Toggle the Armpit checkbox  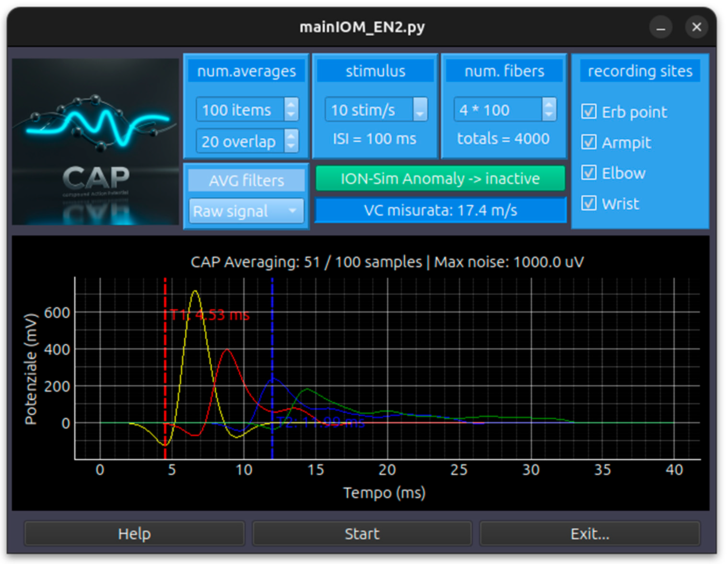pyautogui.click(x=589, y=142)
